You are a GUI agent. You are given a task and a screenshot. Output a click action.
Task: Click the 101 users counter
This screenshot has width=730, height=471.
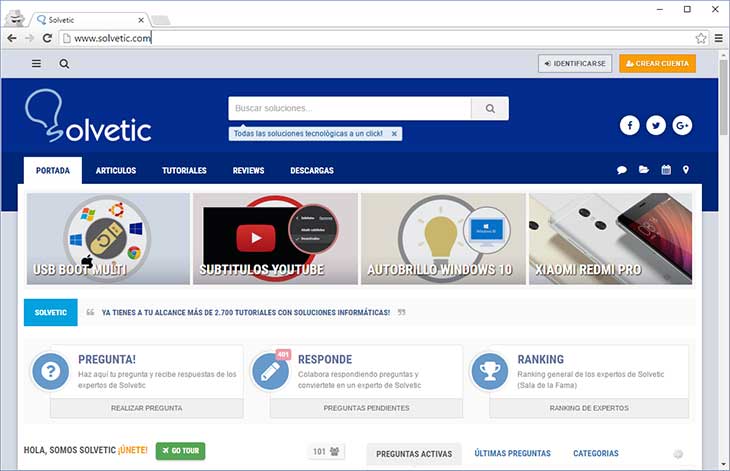coord(326,451)
